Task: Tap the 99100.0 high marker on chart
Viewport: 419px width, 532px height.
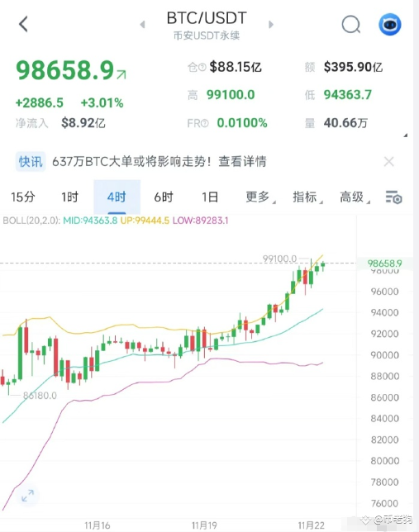Action: click(x=280, y=259)
